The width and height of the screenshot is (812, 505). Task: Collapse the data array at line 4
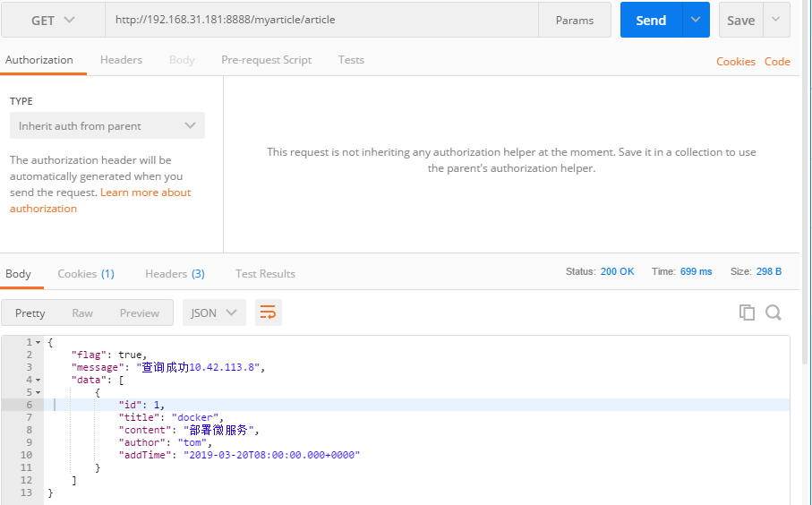pyautogui.click(x=38, y=381)
